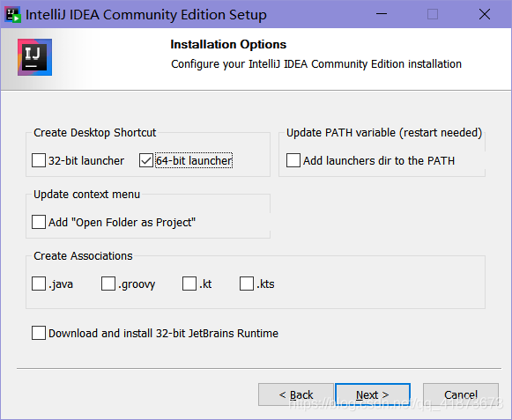The image size is (512, 420).
Task: Minimize the setup window
Action: [x=381, y=14]
